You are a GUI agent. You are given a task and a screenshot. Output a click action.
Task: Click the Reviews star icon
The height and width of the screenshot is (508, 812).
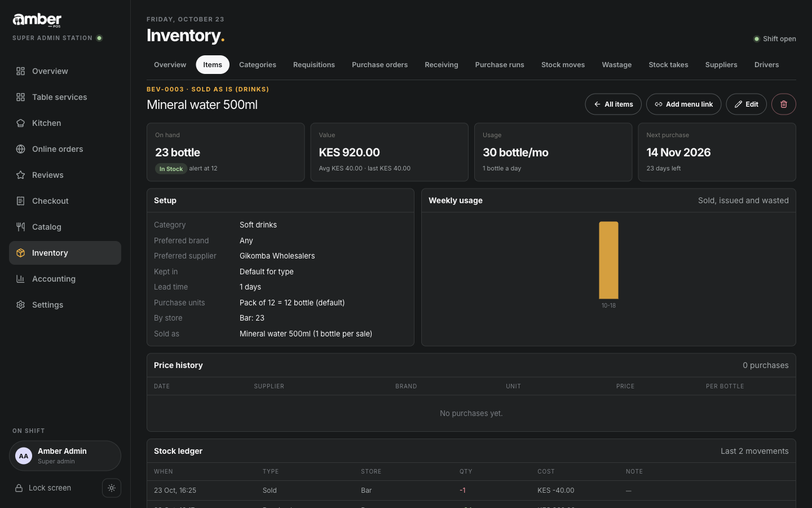[20, 175]
